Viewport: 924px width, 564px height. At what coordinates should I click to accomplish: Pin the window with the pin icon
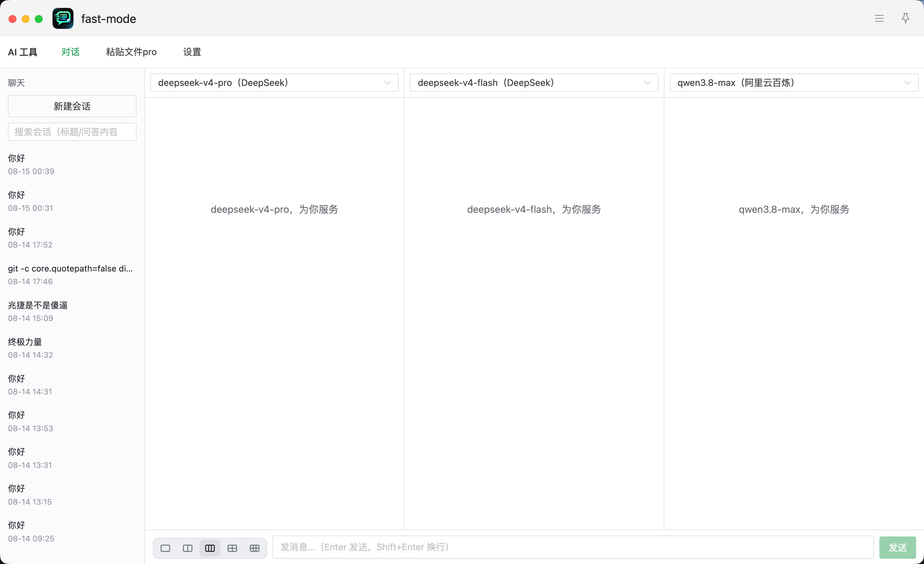tap(905, 18)
